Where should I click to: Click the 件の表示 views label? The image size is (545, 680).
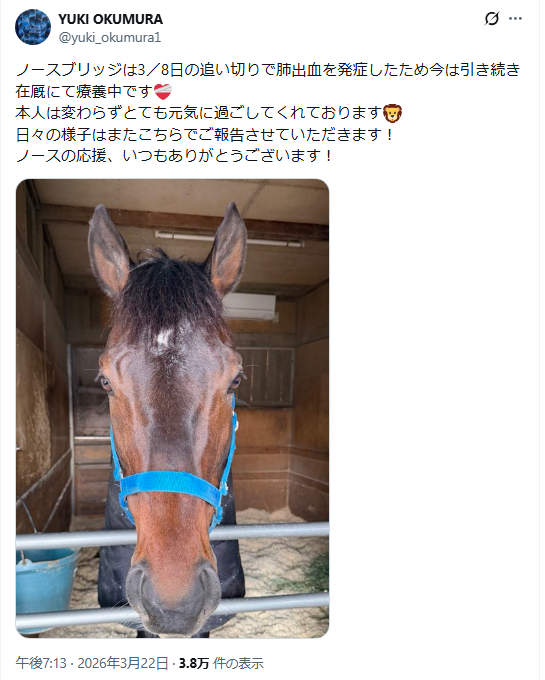point(238,663)
